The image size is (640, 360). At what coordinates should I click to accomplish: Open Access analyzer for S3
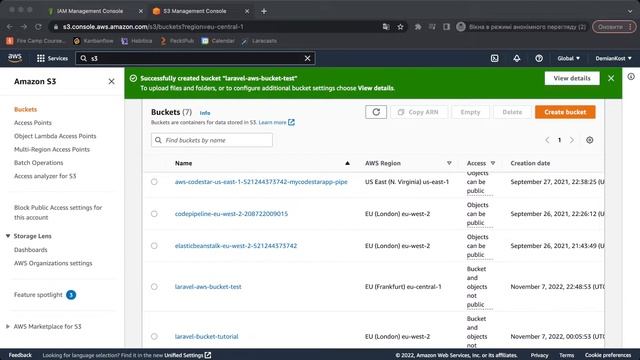pos(45,176)
